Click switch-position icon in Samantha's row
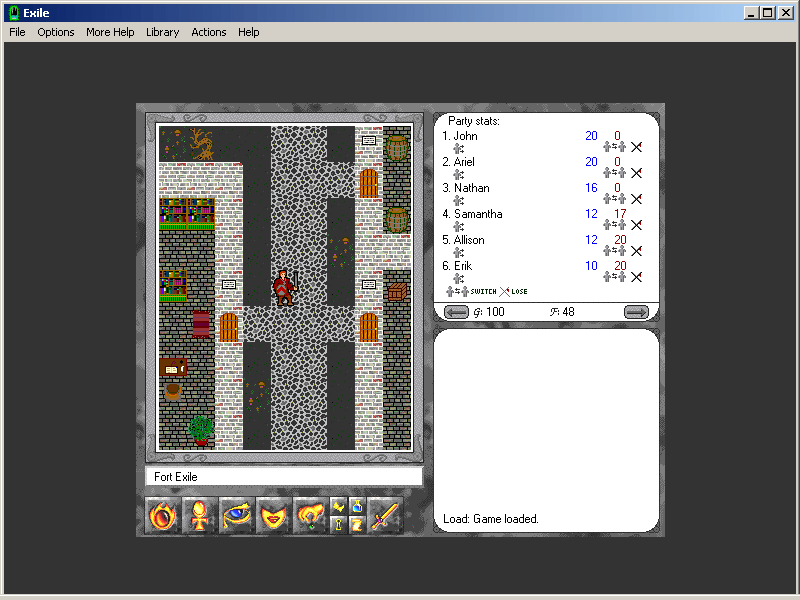This screenshot has width=800, height=600. click(x=614, y=225)
